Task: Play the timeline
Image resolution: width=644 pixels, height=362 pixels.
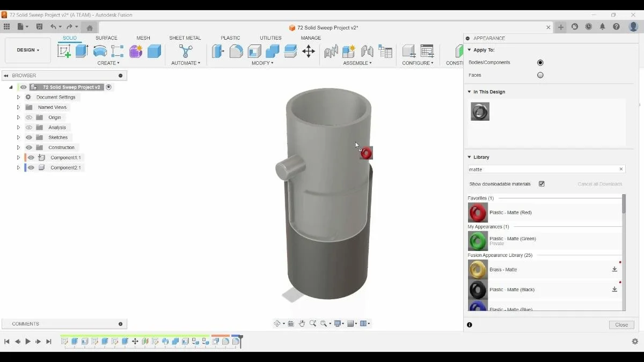Action: 28,342
